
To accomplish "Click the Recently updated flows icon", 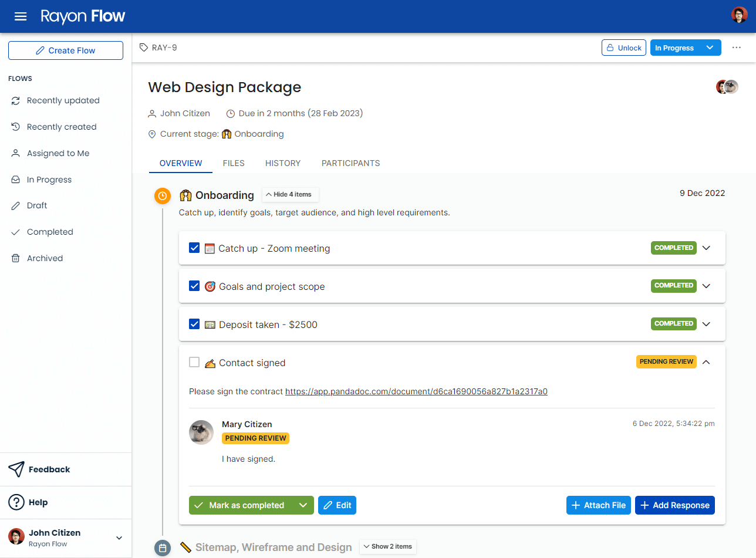I will coord(15,100).
